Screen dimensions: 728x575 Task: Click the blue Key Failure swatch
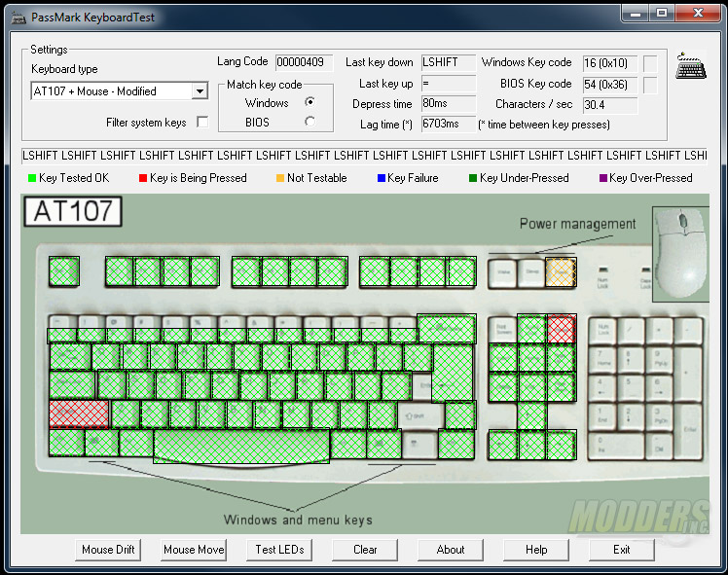[382, 178]
